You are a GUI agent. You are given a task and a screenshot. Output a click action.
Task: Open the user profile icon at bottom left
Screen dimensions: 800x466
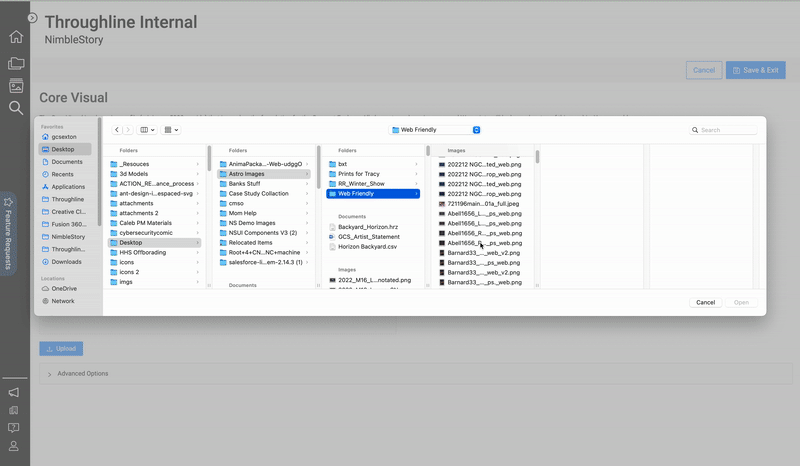pos(14,446)
